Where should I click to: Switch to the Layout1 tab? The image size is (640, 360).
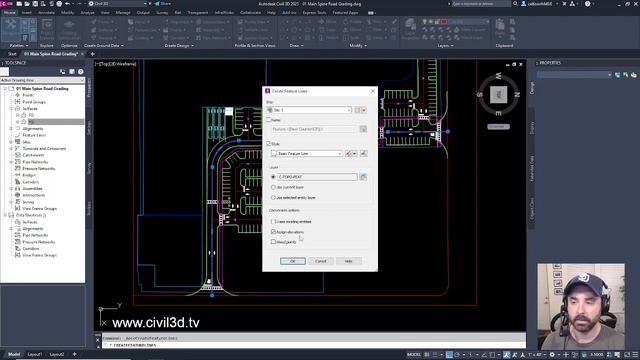pyautogui.click(x=35, y=354)
